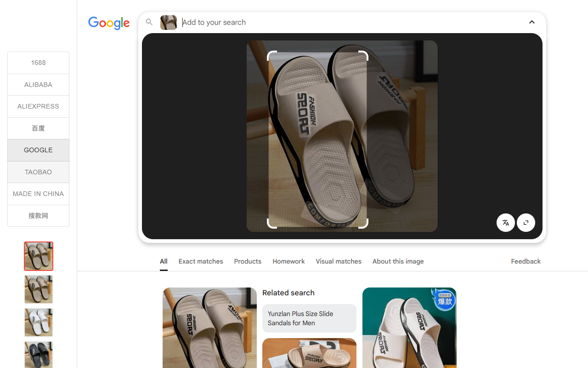Select the white slippers thumbnail on the left

38,322
